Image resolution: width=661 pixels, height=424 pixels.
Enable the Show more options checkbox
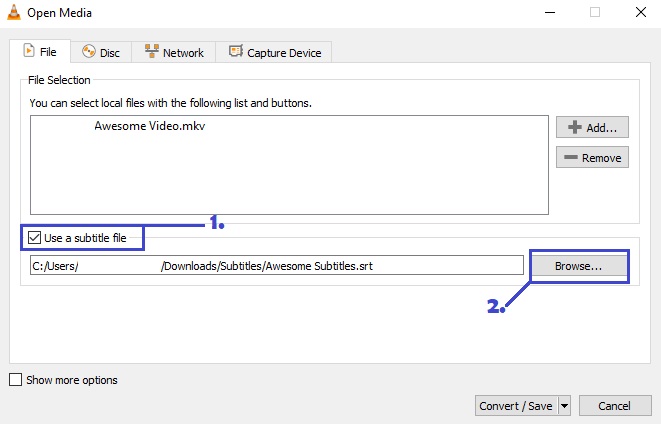pyautogui.click(x=16, y=380)
